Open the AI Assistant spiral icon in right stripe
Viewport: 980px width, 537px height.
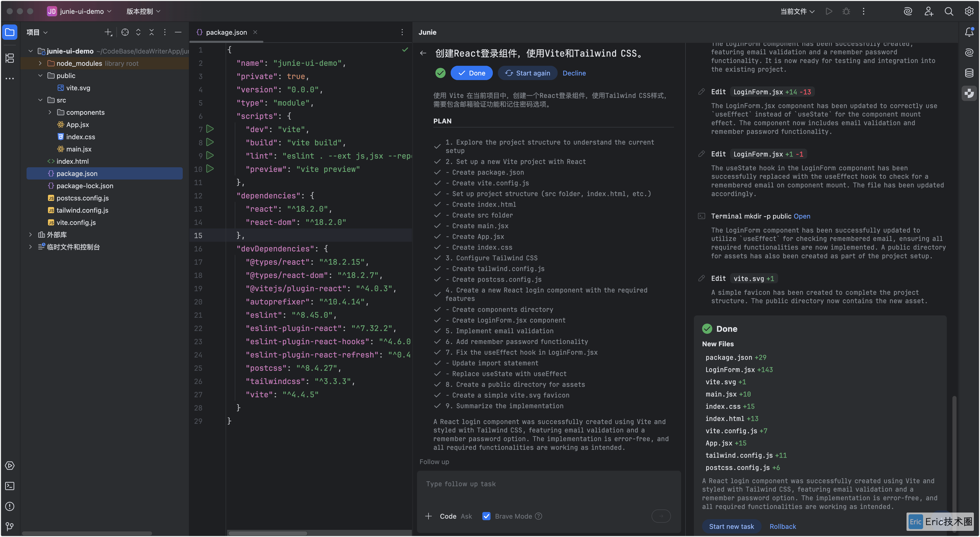coord(969,53)
